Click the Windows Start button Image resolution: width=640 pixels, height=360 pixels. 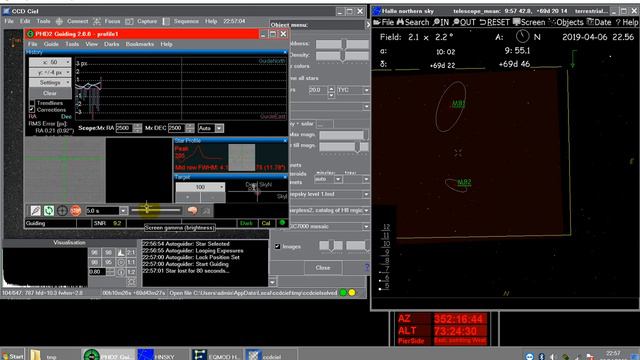pos(12,356)
